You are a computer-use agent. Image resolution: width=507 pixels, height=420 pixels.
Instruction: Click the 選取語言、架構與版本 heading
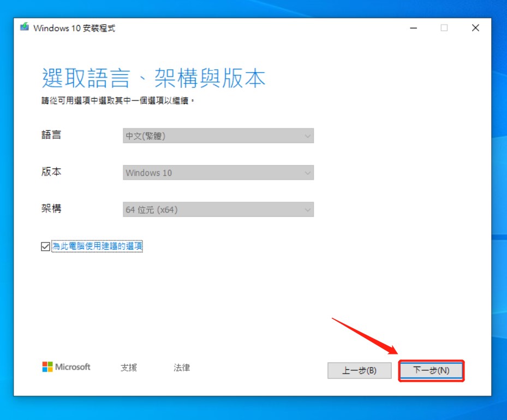click(153, 79)
